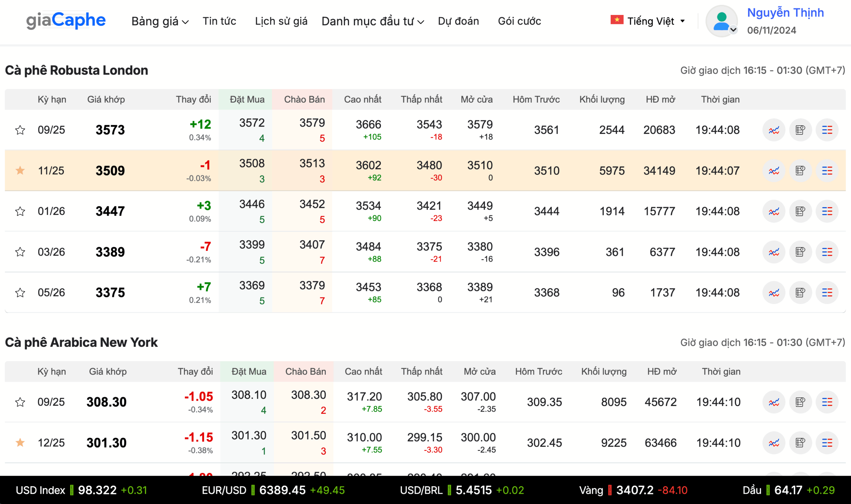Click the Nguyễn Thịnh profile name

pyautogui.click(x=785, y=13)
